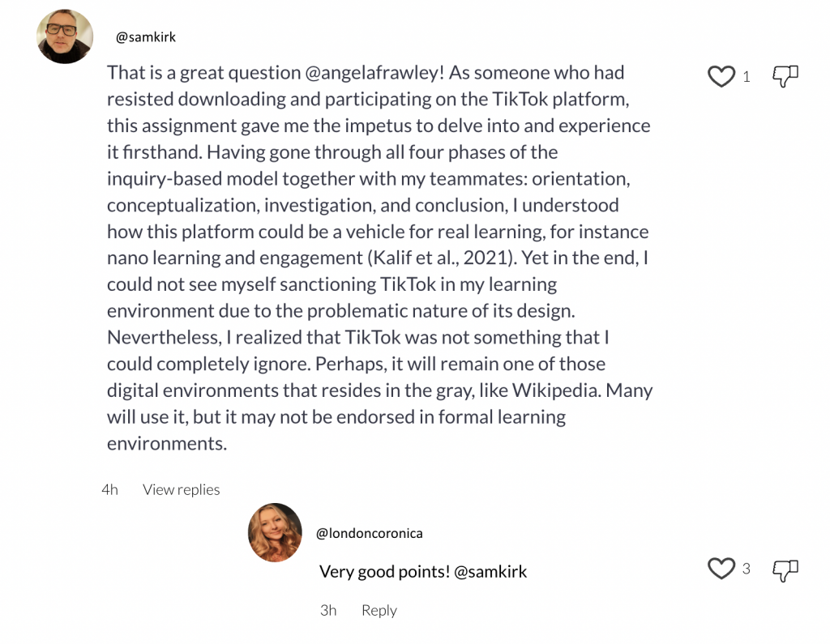830x644 pixels.
Task: Like samkirk's comment with the heart
Action: (721, 77)
